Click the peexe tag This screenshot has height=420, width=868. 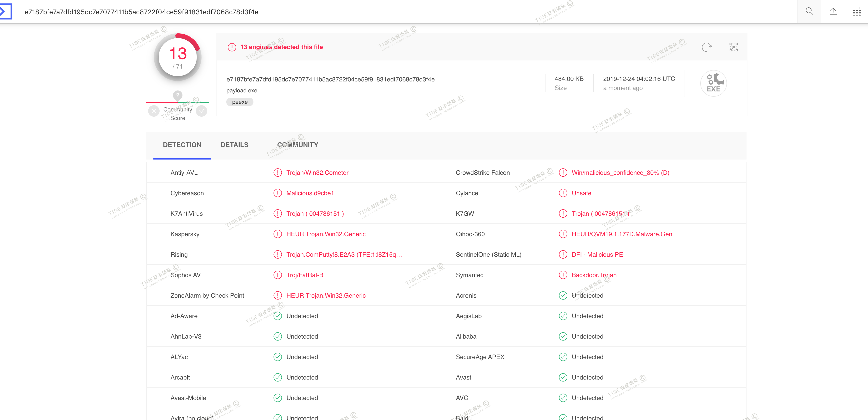(x=240, y=102)
